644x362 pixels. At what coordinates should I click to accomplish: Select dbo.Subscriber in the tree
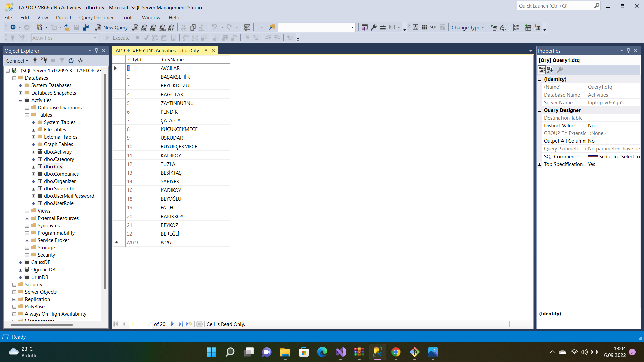coord(60,188)
